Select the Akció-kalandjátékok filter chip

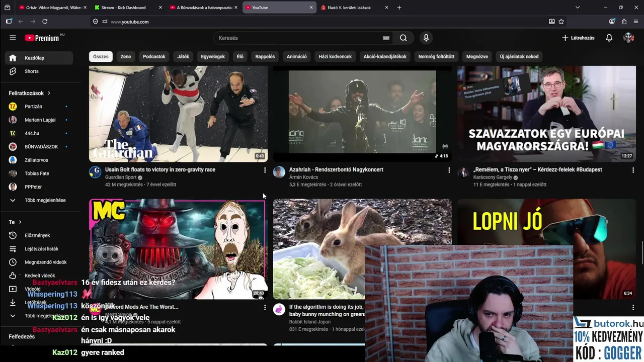[x=385, y=56]
